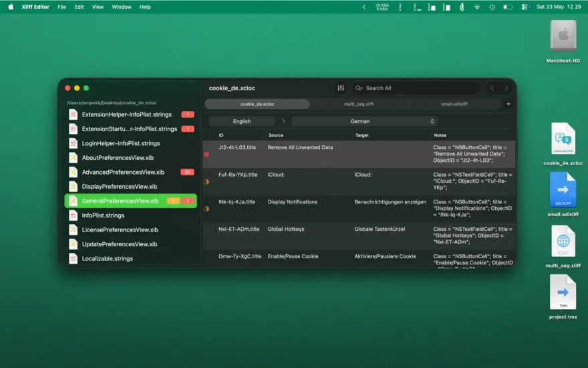Click the file icon of Localizable.strings
The height and width of the screenshot is (368, 588).
73,258
